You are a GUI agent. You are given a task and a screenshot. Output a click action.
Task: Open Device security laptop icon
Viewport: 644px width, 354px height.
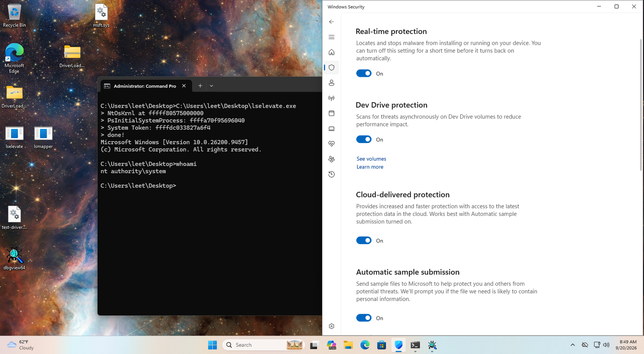point(331,129)
